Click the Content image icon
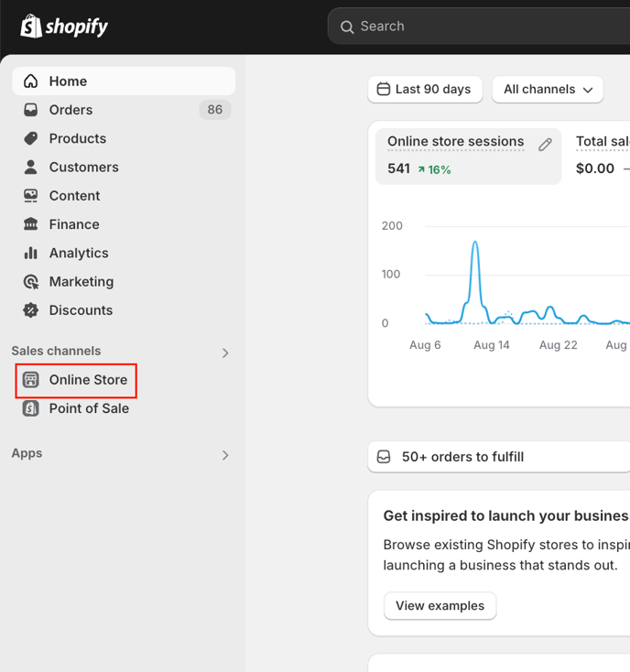 (x=31, y=196)
